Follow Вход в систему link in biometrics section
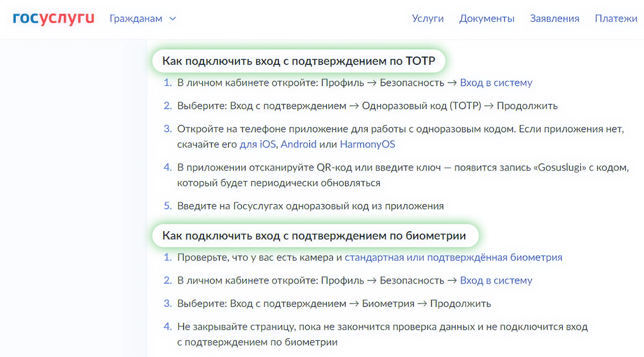 pos(496,280)
